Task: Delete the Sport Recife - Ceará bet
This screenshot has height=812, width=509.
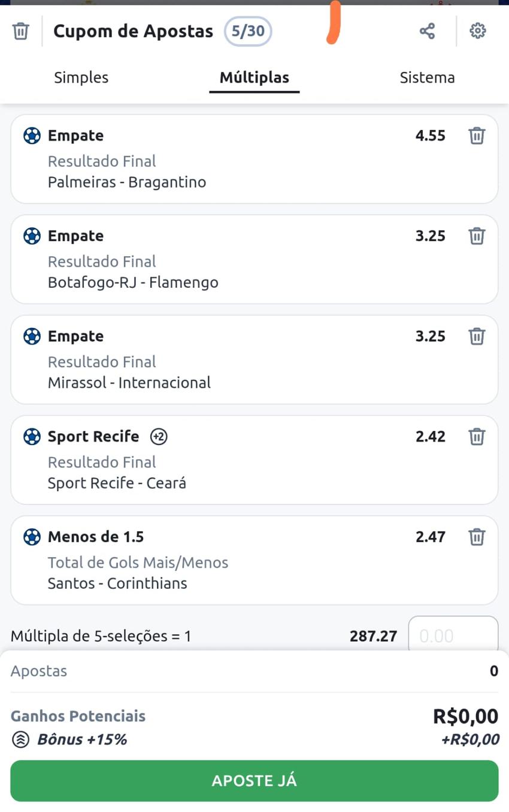Action: pos(477,436)
